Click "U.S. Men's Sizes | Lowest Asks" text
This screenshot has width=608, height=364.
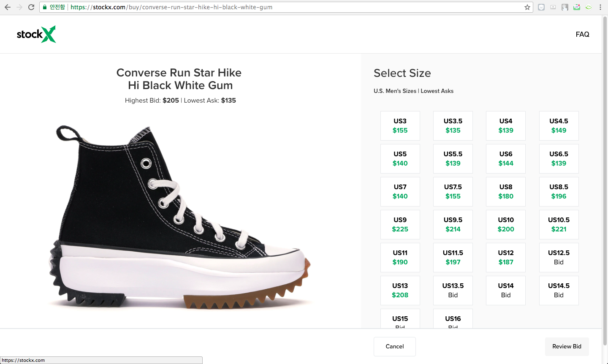(414, 91)
